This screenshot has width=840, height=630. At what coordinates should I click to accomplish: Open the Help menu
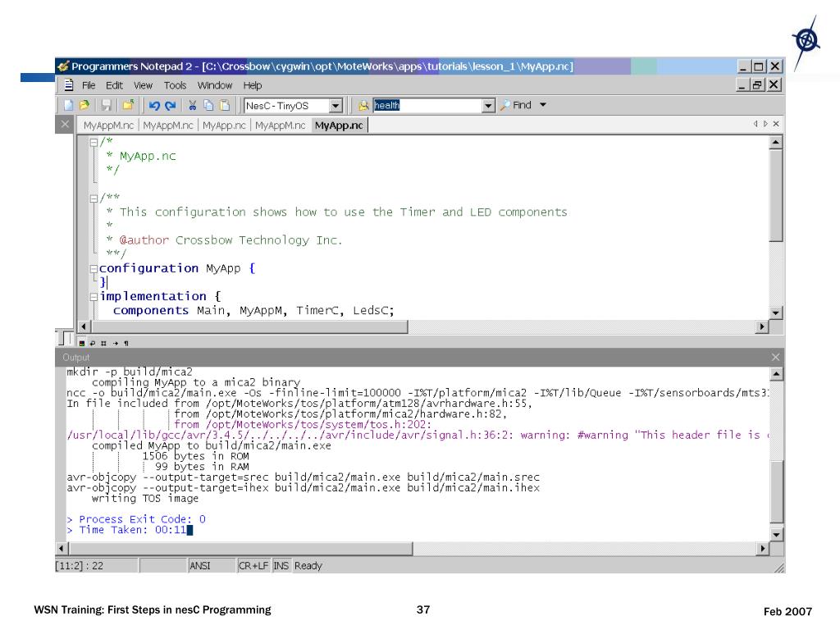253,85
